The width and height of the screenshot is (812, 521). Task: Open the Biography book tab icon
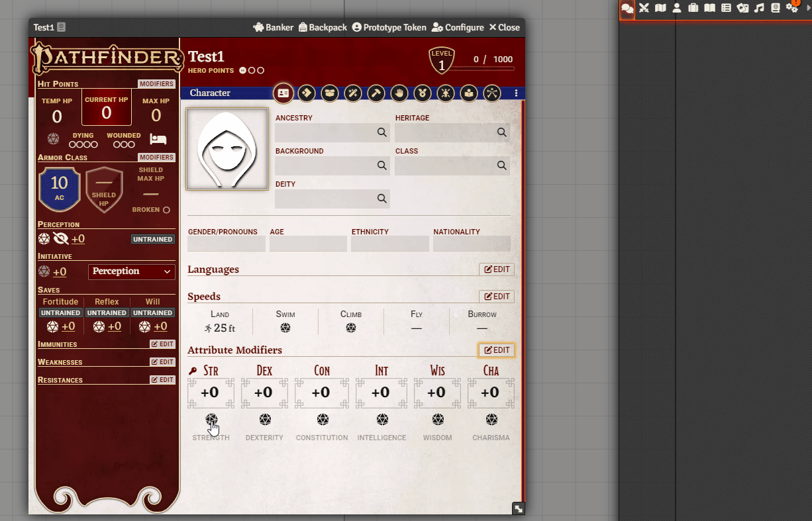469,93
